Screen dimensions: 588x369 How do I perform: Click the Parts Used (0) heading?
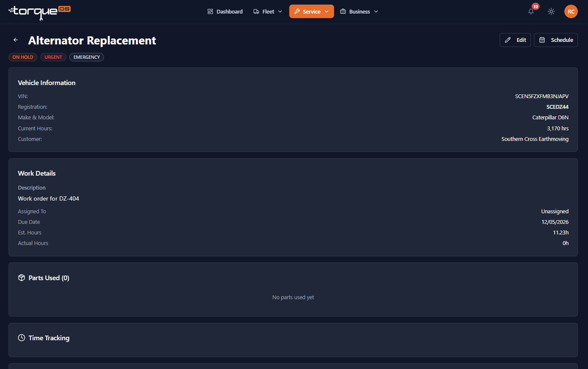tap(49, 278)
